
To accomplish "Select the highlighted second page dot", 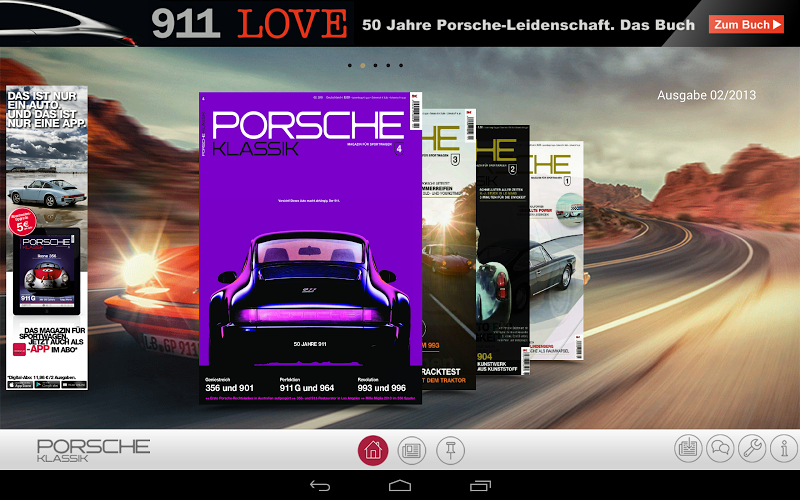I will [x=363, y=65].
